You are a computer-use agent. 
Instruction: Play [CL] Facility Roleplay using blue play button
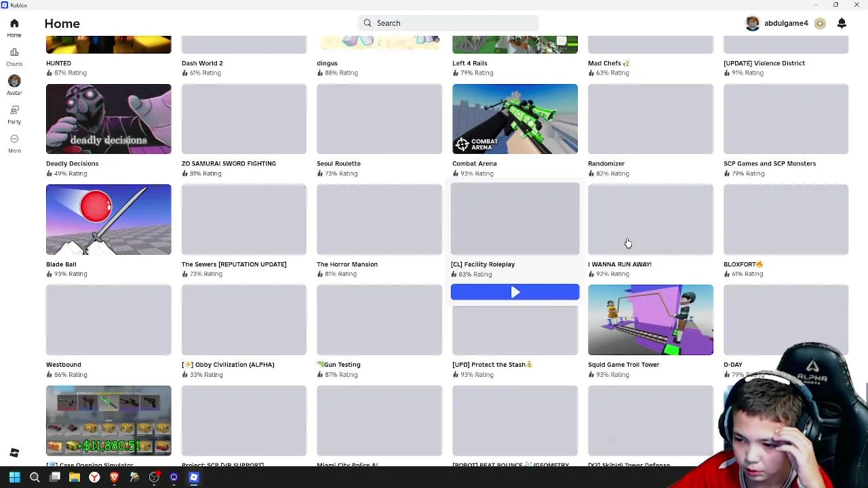(x=515, y=292)
